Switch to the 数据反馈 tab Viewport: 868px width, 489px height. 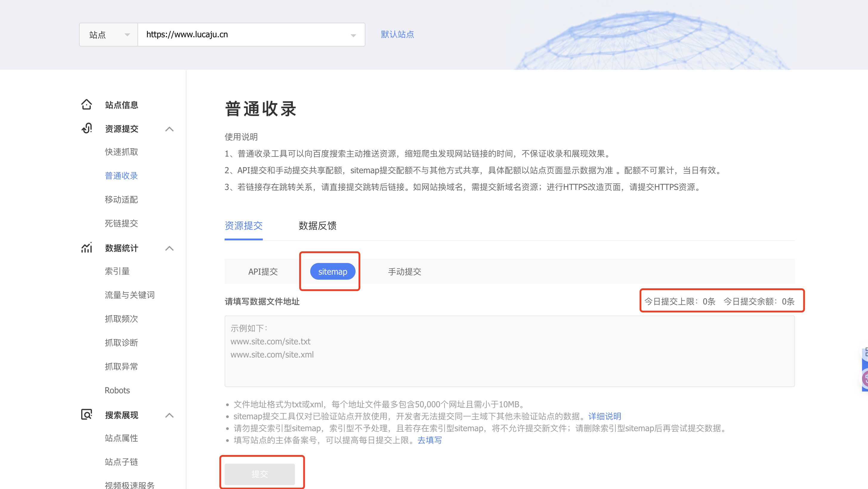coord(317,226)
